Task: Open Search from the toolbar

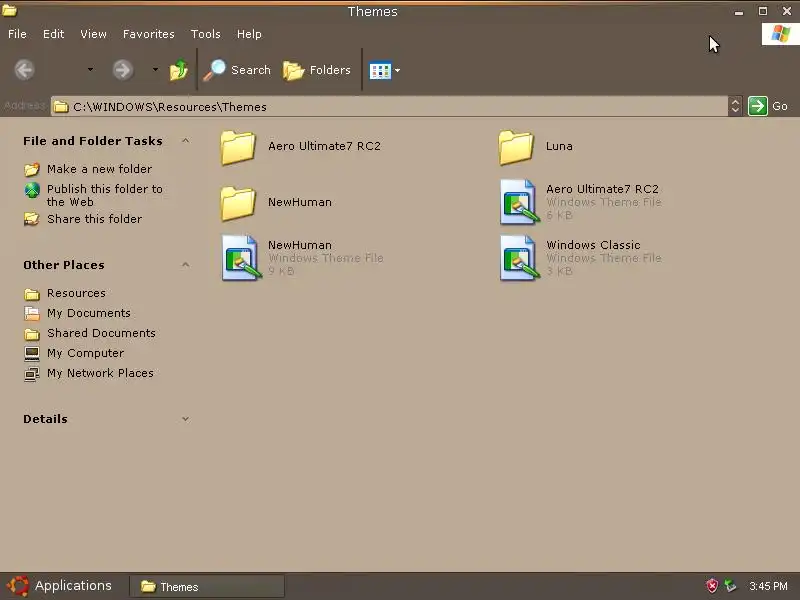Action: pyautogui.click(x=237, y=70)
